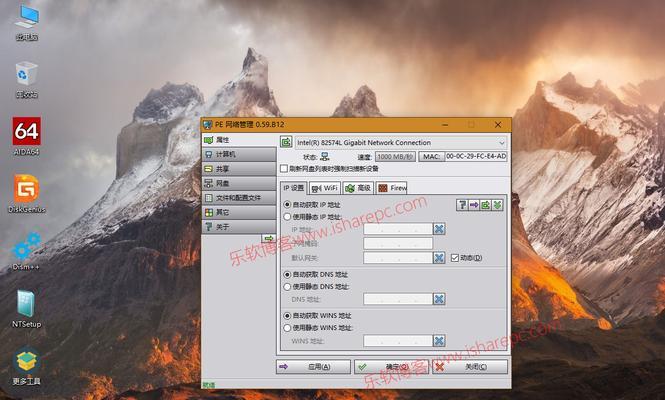Select 自动获取 DNS 地址 radio button
This screenshot has width=665, height=400.
click(x=288, y=274)
